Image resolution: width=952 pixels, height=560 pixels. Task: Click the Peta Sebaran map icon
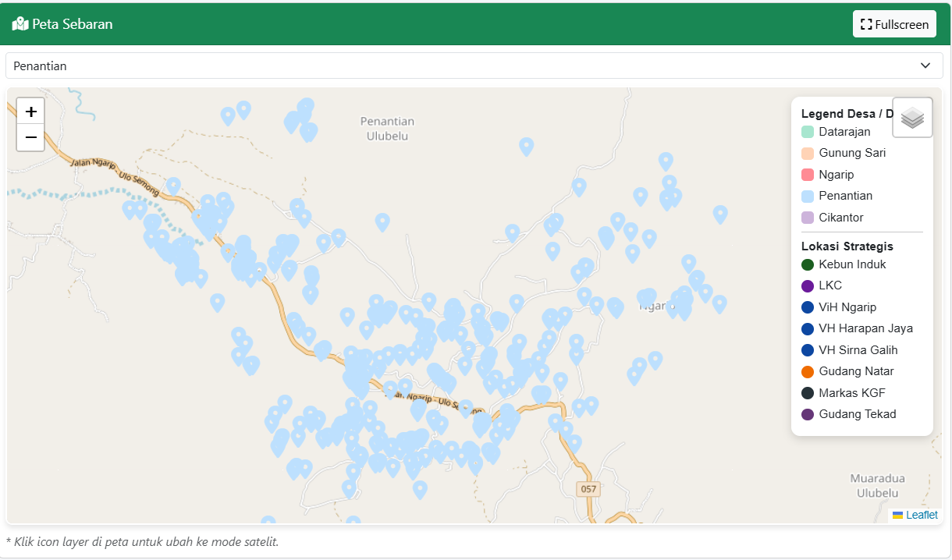[x=20, y=24]
